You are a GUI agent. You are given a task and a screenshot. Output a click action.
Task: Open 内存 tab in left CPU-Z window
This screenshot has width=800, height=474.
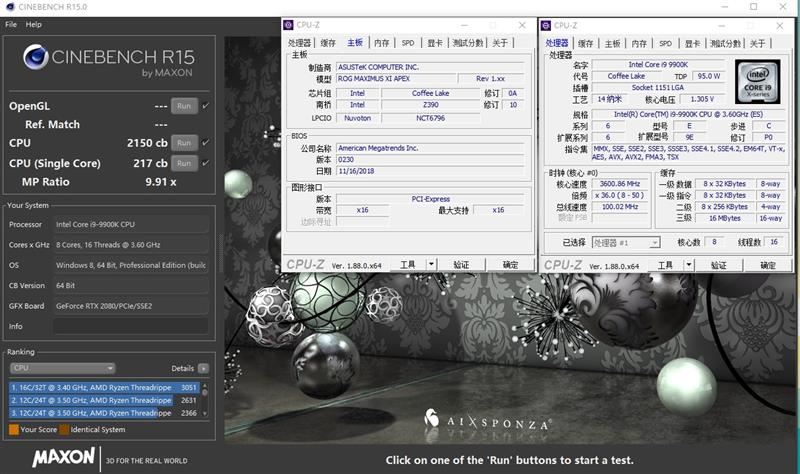(x=382, y=43)
